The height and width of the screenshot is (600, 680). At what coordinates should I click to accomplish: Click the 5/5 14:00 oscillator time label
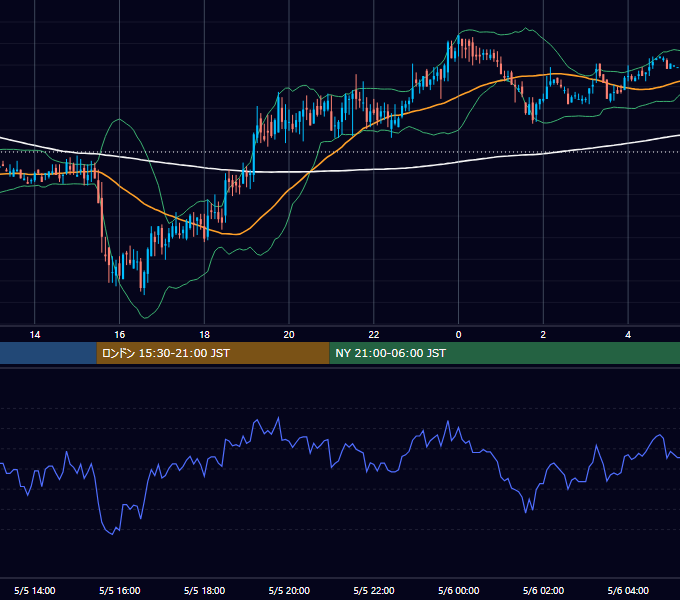35,590
